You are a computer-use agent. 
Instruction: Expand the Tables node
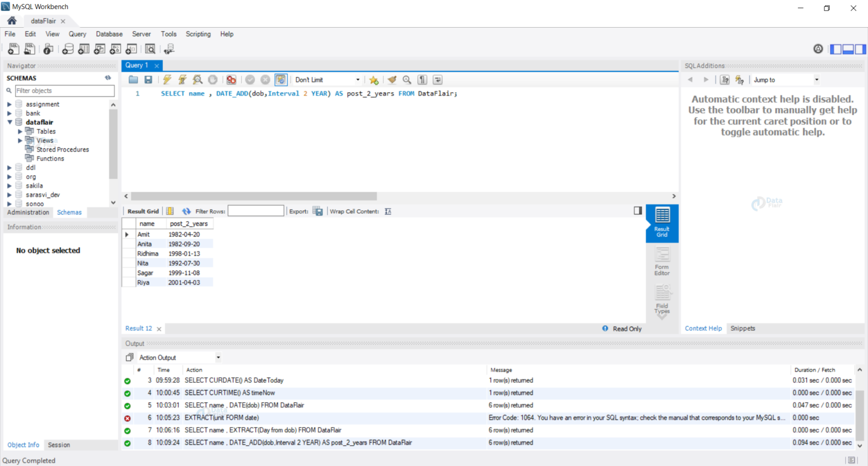pos(20,131)
